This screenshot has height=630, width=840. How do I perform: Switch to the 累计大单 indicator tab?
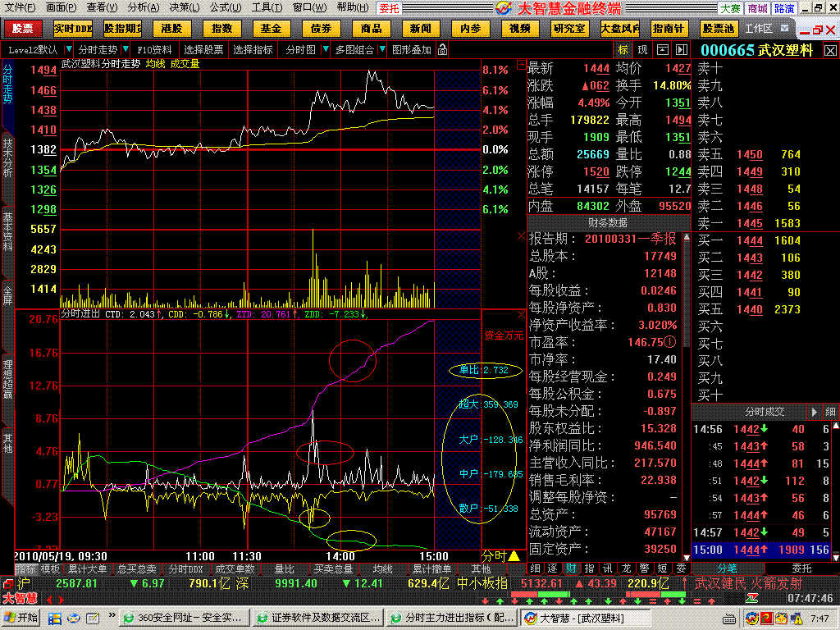click(x=87, y=569)
